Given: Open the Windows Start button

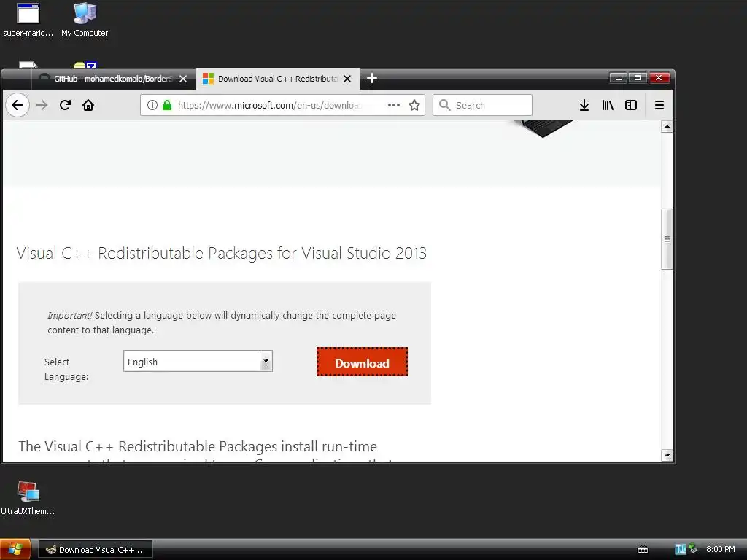Looking at the screenshot, I should pyautogui.click(x=16, y=550).
